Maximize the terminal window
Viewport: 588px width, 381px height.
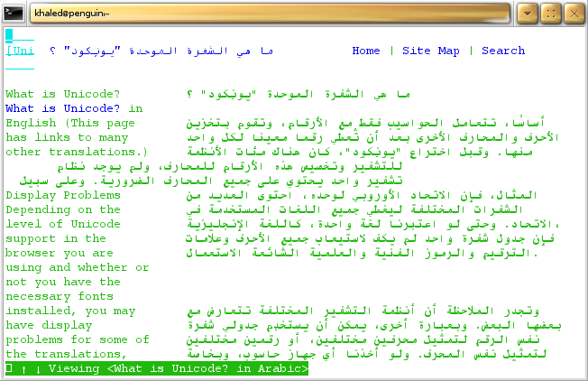[x=551, y=13]
